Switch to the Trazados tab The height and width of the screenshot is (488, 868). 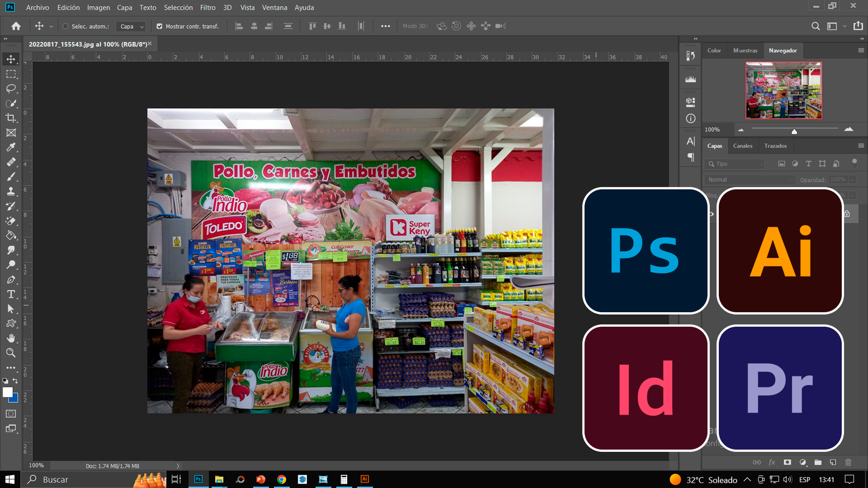[x=775, y=145]
